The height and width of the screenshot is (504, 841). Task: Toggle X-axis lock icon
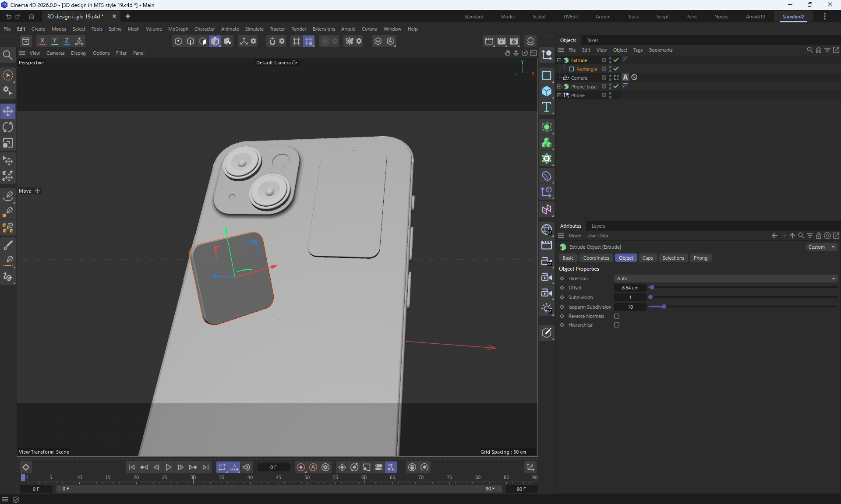point(42,41)
